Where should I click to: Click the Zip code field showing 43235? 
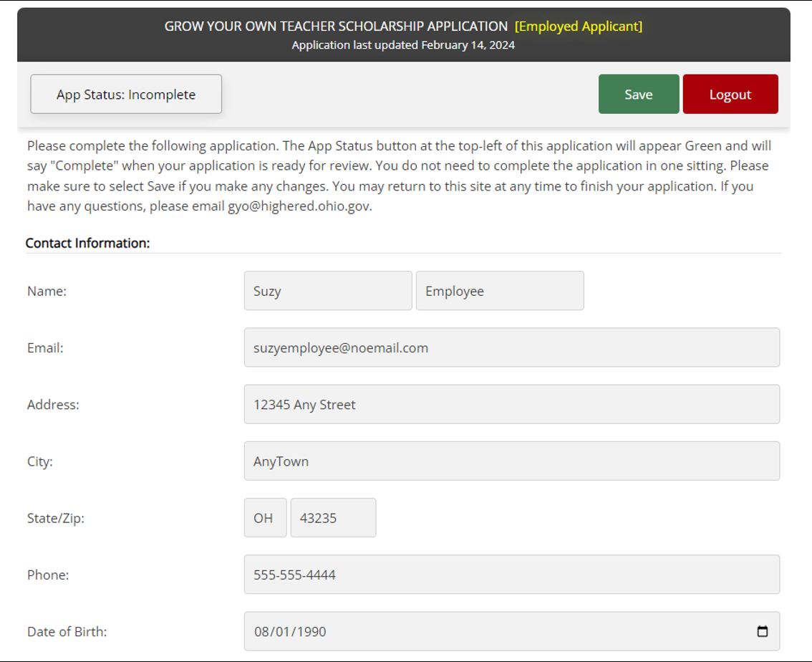(333, 517)
